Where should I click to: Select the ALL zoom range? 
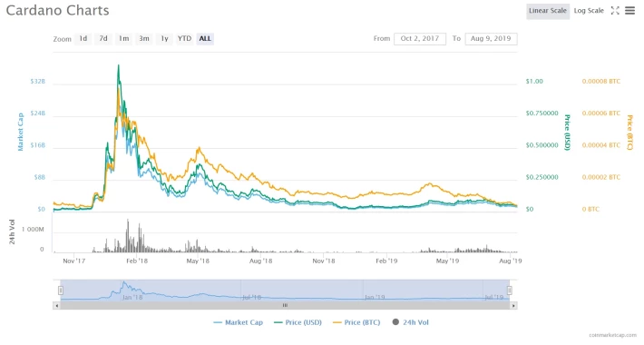click(205, 39)
